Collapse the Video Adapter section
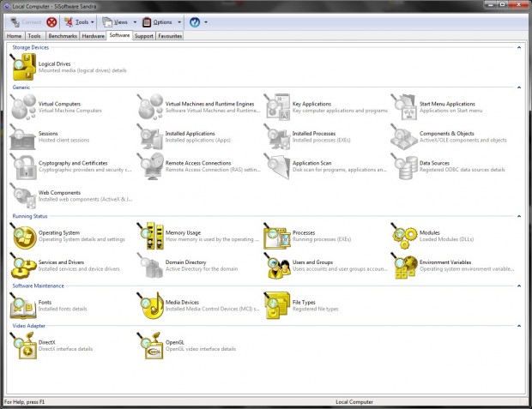 pos(519,326)
